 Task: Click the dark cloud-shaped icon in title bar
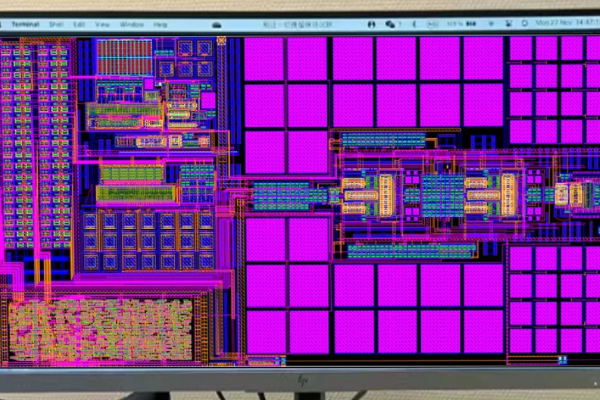[x=217, y=25]
